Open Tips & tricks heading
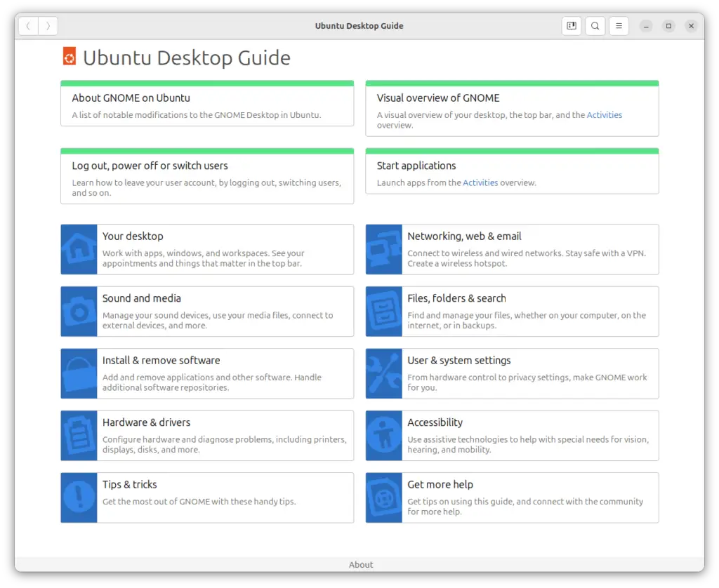Viewport: 719px width, 588px height. tap(129, 485)
